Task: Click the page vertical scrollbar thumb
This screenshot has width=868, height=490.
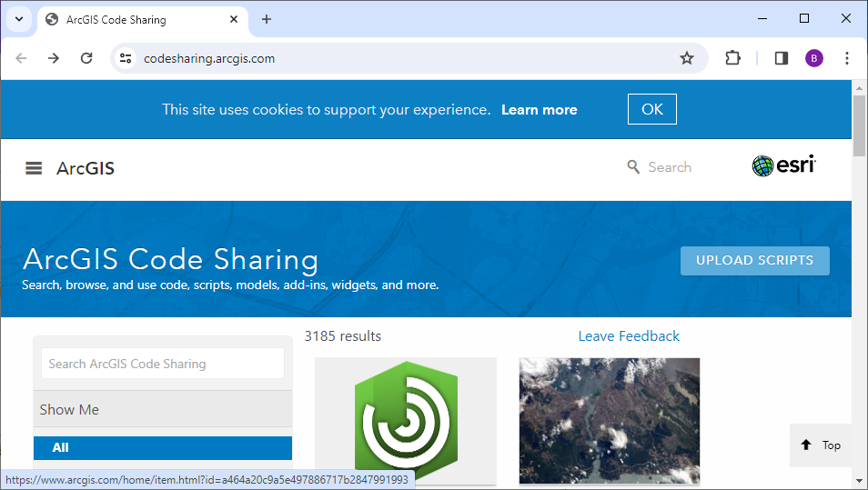Action: [x=859, y=126]
